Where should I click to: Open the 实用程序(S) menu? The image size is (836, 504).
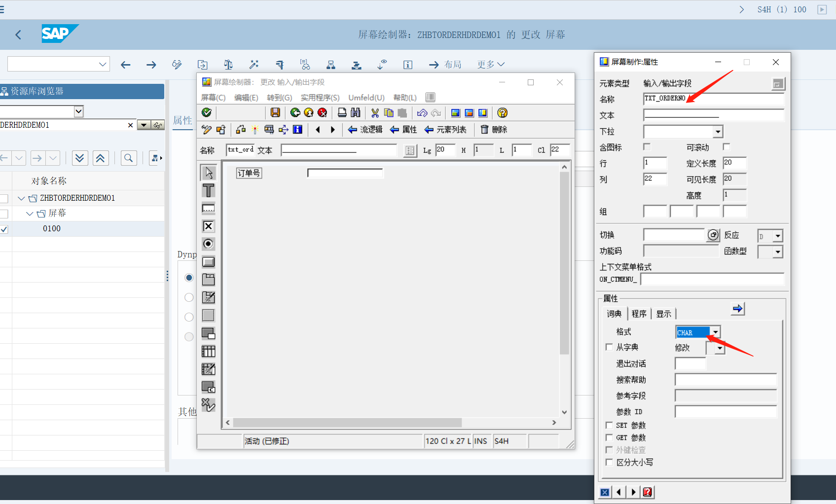(x=320, y=98)
